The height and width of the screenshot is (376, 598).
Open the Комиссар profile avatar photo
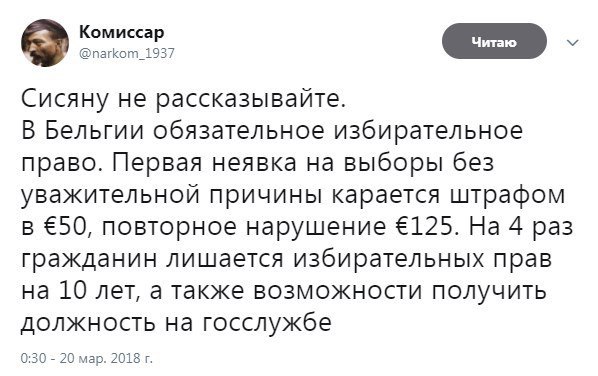coord(45,43)
